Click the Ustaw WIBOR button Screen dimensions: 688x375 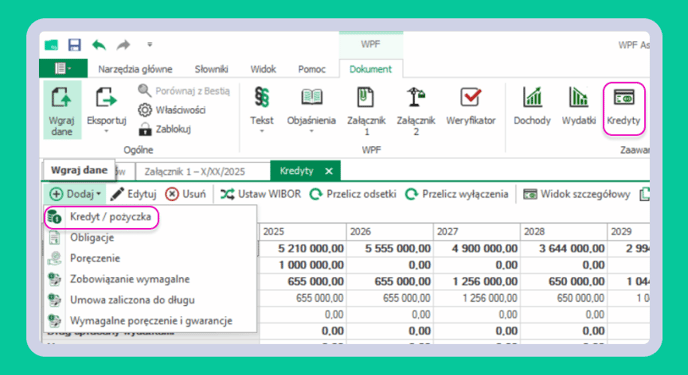(261, 194)
